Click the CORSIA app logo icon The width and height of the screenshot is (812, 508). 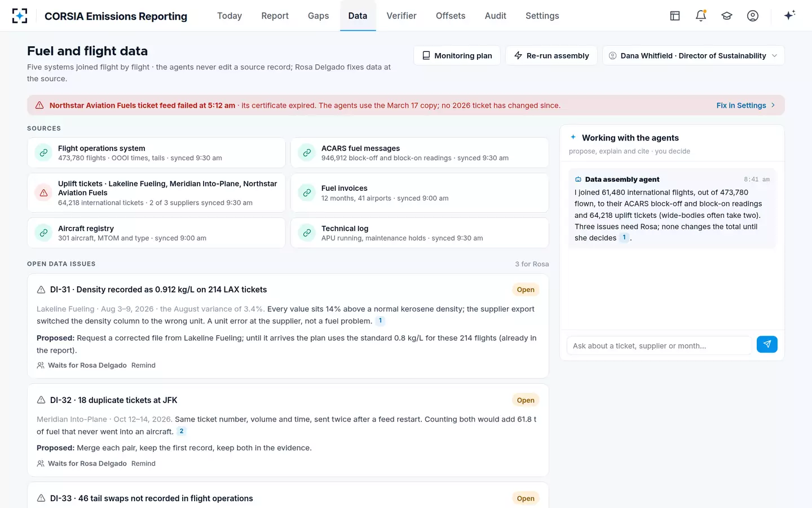[20, 16]
